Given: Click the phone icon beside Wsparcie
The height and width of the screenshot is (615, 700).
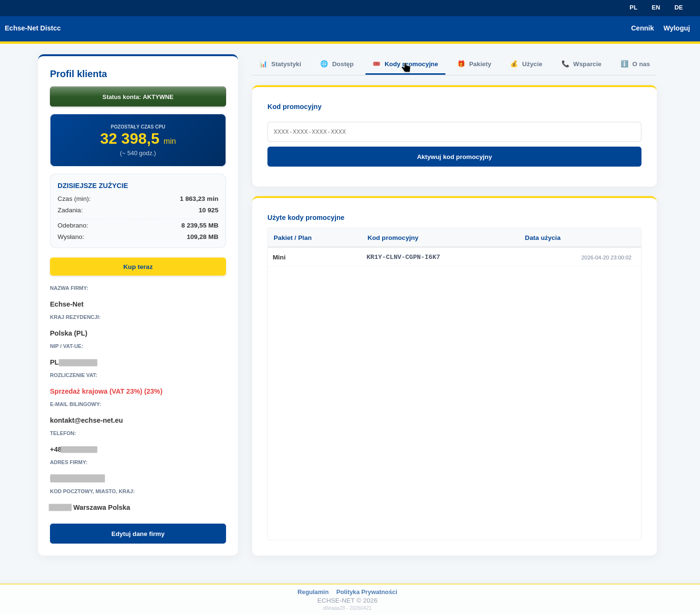Looking at the screenshot, I should click(565, 64).
